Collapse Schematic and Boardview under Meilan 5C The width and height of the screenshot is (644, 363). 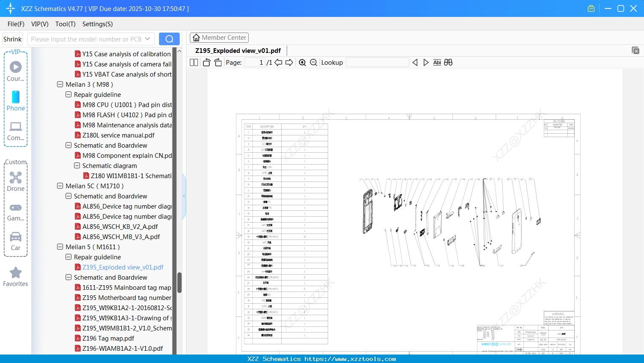[69, 196]
